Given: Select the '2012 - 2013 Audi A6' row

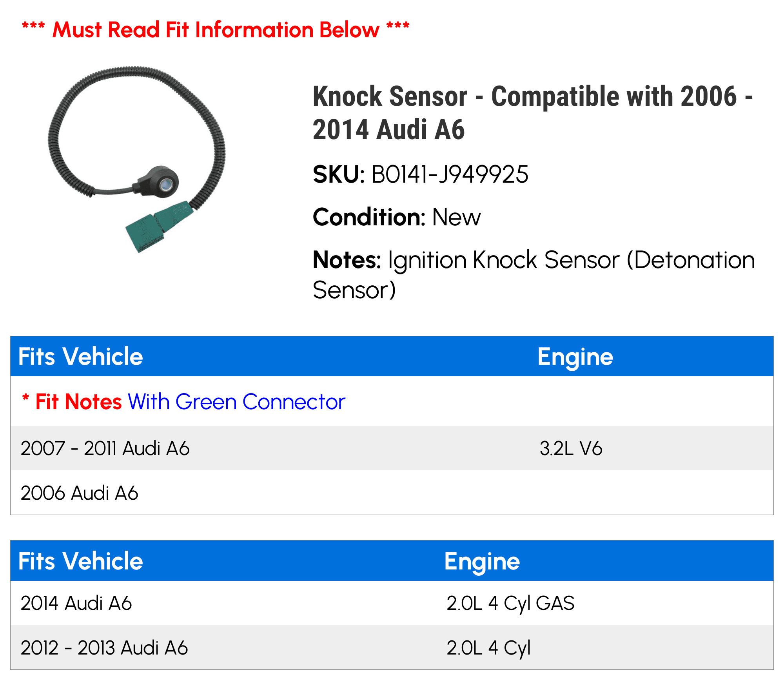Looking at the screenshot, I should tap(392, 647).
